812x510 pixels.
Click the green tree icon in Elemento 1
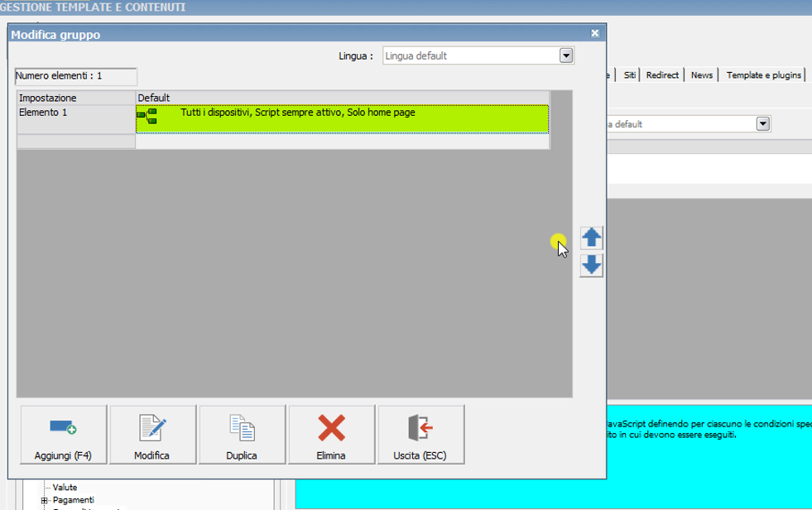(x=147, y=118)
